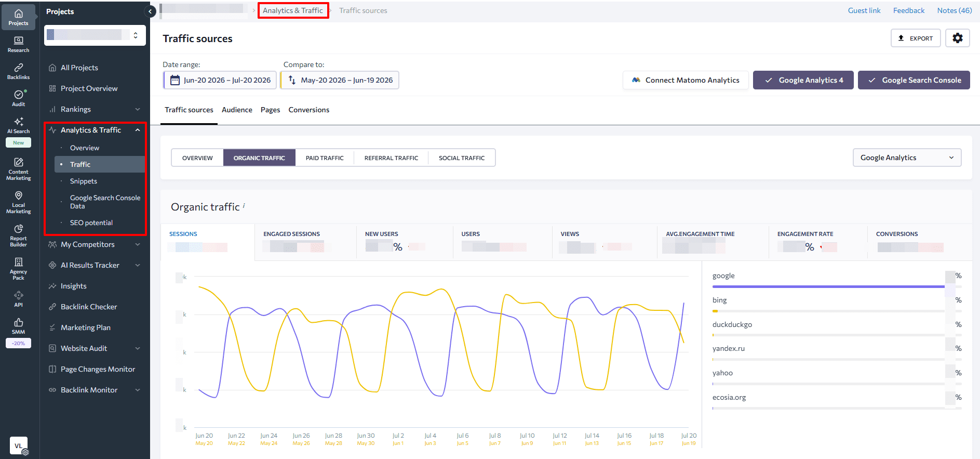Click the Matomo Analytics logo icon
The height and width of the screenshot is (459, 980).
click(636, 80)
